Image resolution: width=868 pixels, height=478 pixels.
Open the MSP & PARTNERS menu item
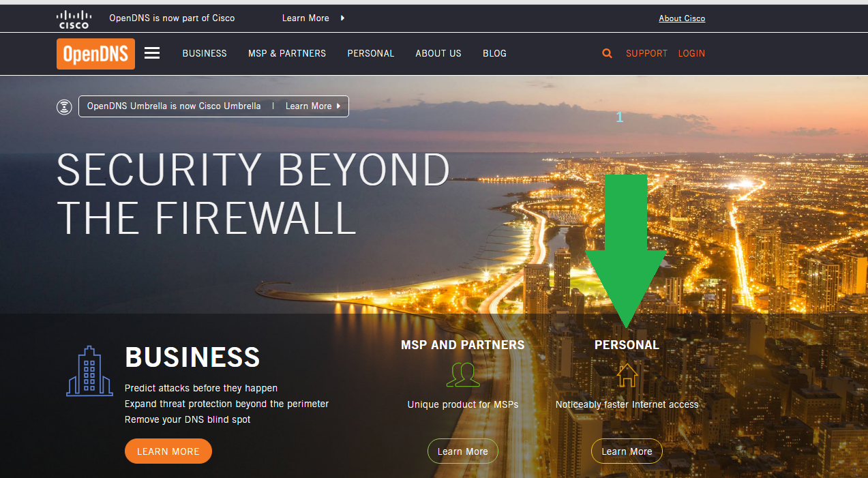[x=287, y=53]
